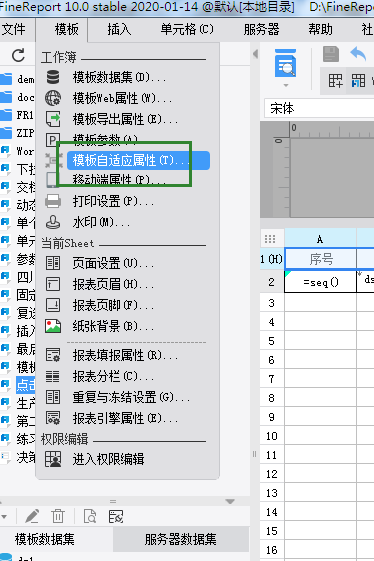Open the 宋体 font dropdown
This screenshot has width=374, height=561.
319,108
